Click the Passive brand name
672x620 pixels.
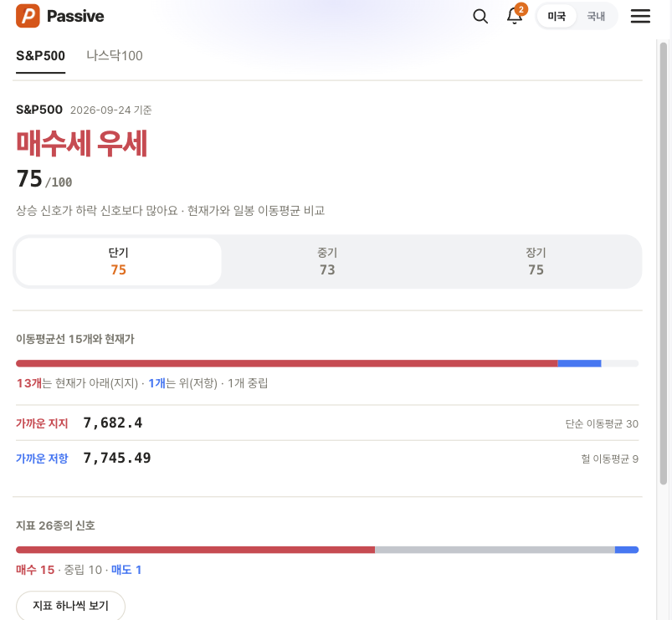click(75, 16)
